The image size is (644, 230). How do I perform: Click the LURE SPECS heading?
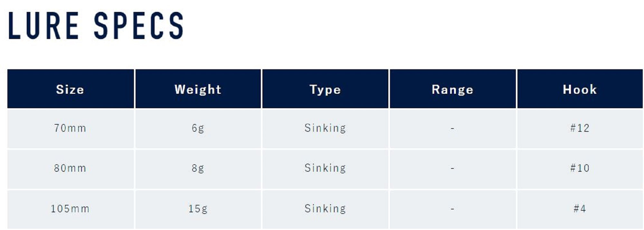[96, 26]
